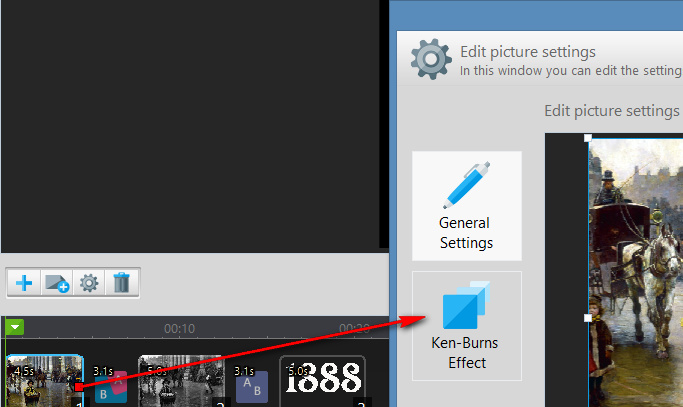This screenshot has height=407, width=683.
Task: Click the large gear icon in dialog header
Action: pos(431,59)
